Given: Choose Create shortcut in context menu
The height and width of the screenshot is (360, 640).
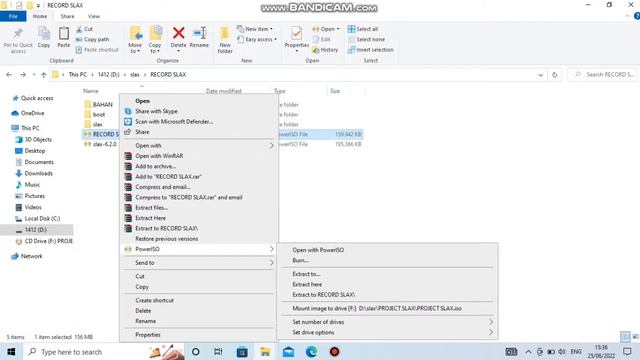Looking at the screenshot, I should [198, 300].
